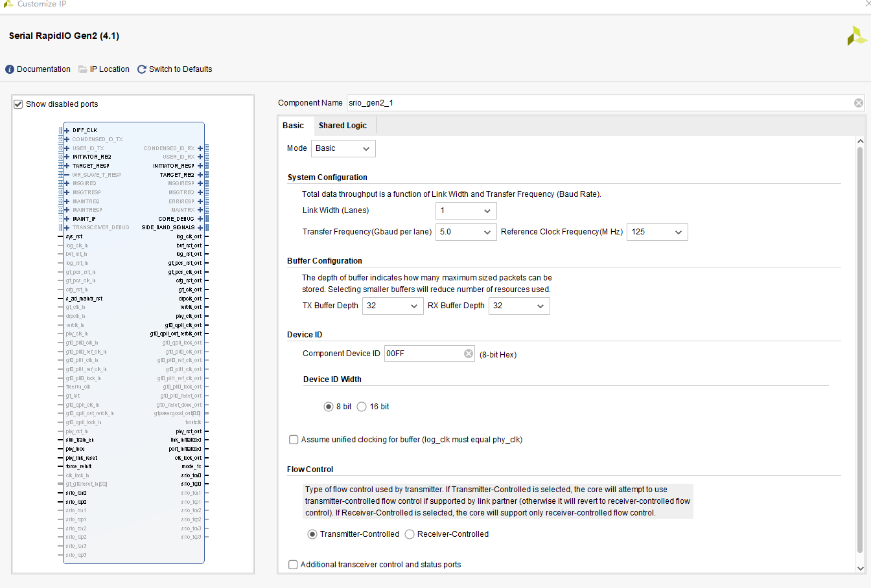Image resolution: width=871 pixels, height=588 pixels.
Task: Collapse the IWR_SLAVE_T_RESP port minus icon
Action: 67,175
